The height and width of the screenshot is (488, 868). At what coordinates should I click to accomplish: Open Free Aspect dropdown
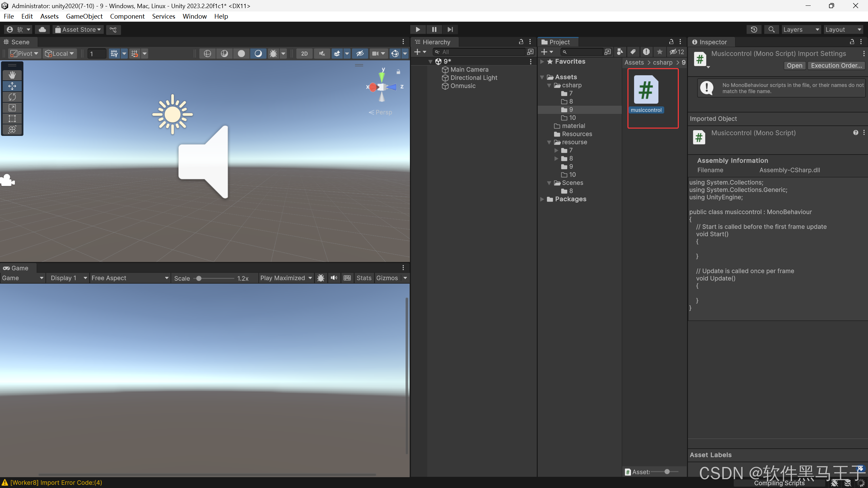(x=130, y=278)
